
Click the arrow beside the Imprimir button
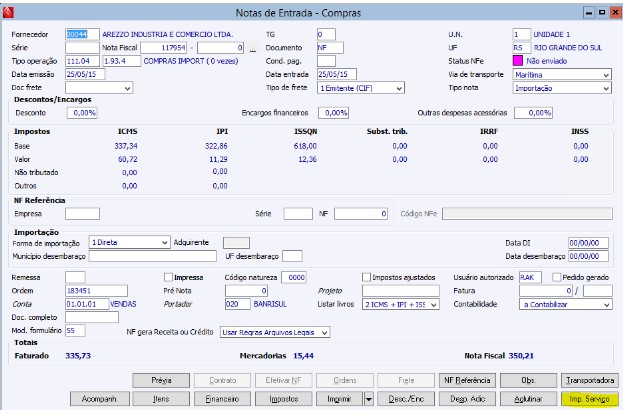click(369, 398)
